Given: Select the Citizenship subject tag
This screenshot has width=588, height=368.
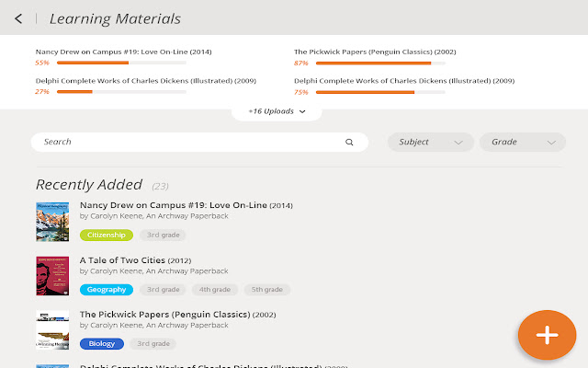Looking at the screenshot, I should click(107, 235).
